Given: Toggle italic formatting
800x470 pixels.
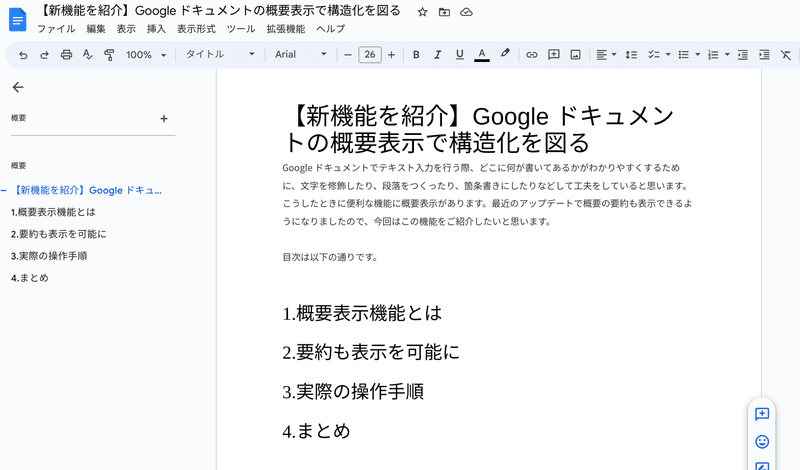Looking at the screenshot, I should 437,55.
